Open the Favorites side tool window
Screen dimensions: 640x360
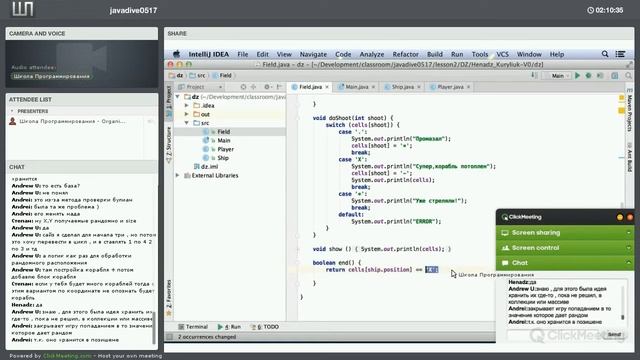[x=169, y=297]
